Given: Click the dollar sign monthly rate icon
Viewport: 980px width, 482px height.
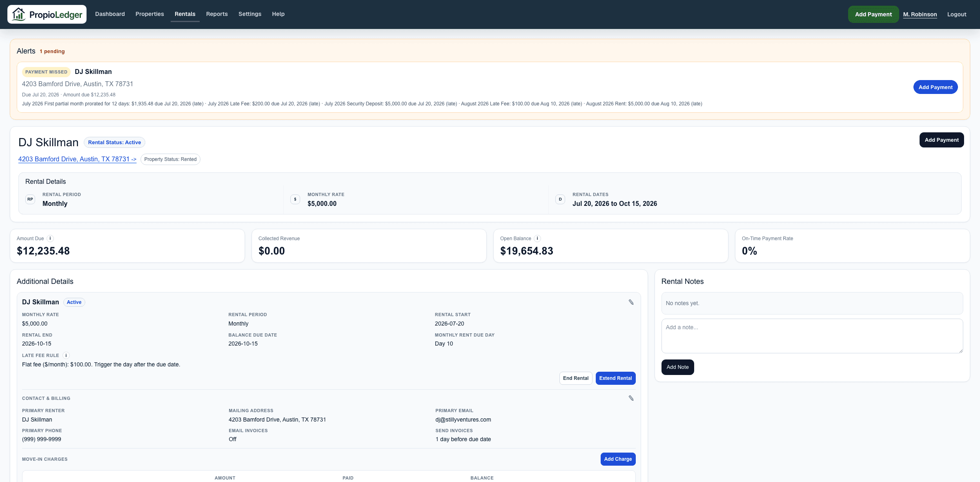Looking at the screenshot, I should click(x=295, y=199).
